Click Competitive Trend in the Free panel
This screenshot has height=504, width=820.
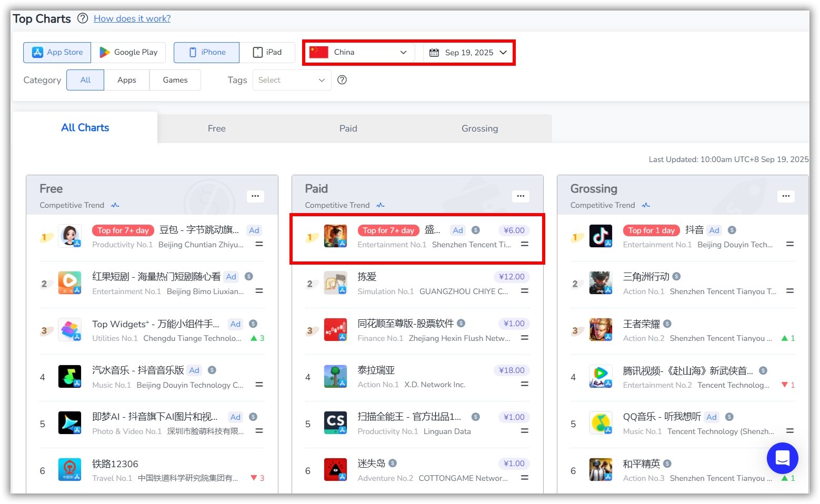pos(79,205)
